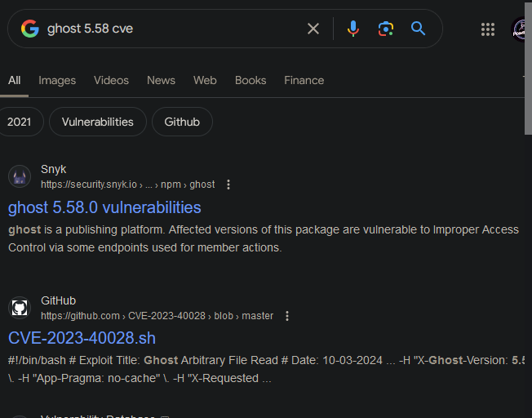Switch to the Finance tab

pyautogui.click(x=304, y=81)
